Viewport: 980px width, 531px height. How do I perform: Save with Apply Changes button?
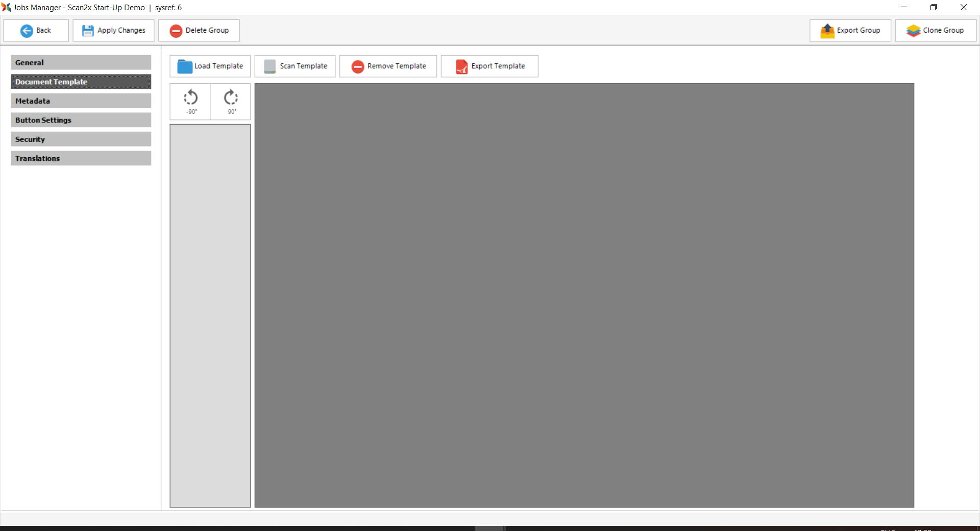[113, 31]
